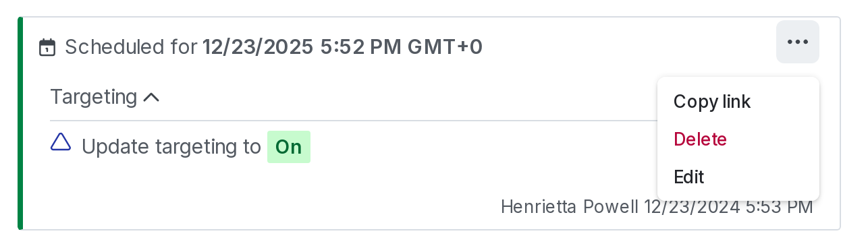Click the Targeting section heading
Image resolution: width=868 pixels, height=248 pixels.
point(94,97)
